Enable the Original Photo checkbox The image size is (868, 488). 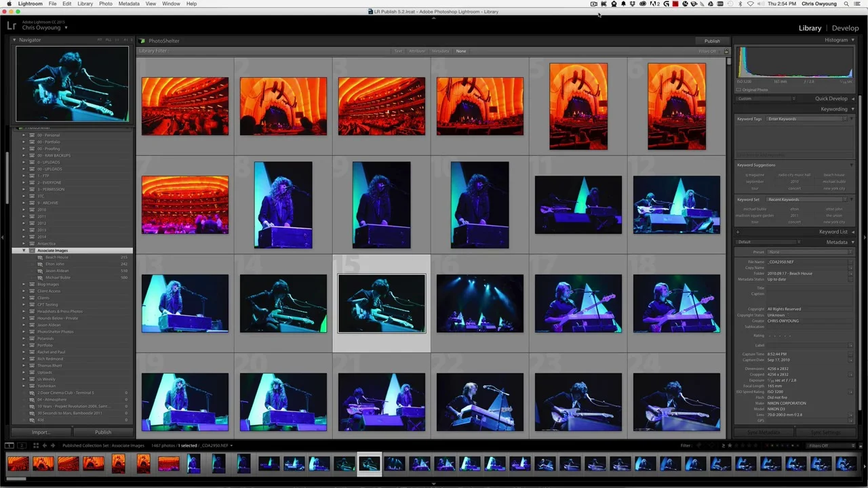tap(738, 89)
